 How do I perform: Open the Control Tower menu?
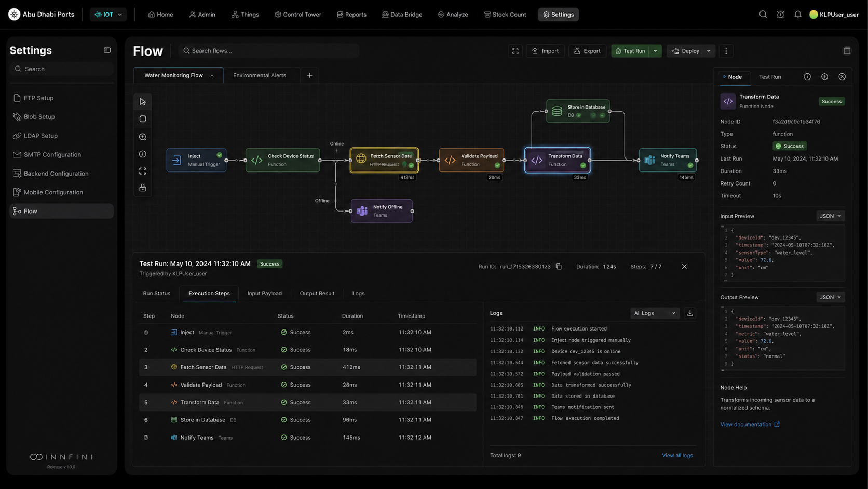(x=298, y=15)
